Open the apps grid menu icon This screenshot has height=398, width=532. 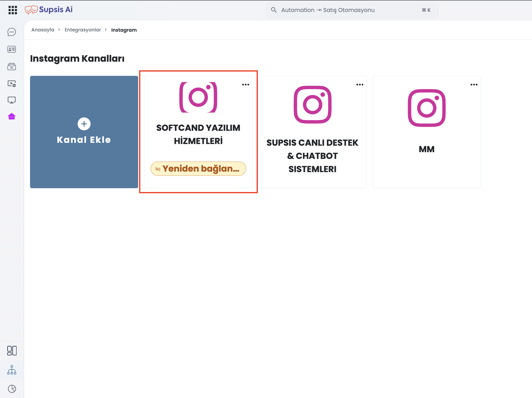(13, 10)
